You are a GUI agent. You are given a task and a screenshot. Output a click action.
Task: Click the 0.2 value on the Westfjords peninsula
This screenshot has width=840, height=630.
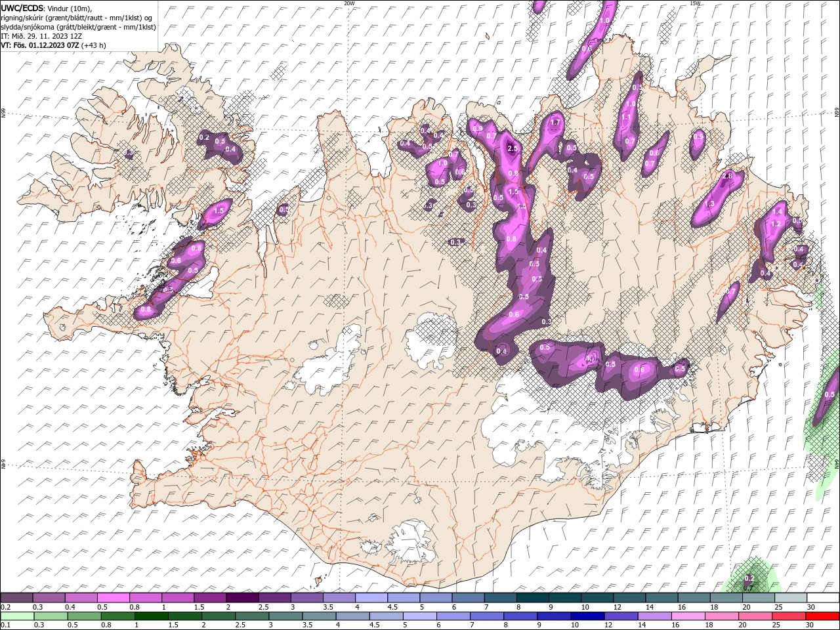click(x=204, y=137)
